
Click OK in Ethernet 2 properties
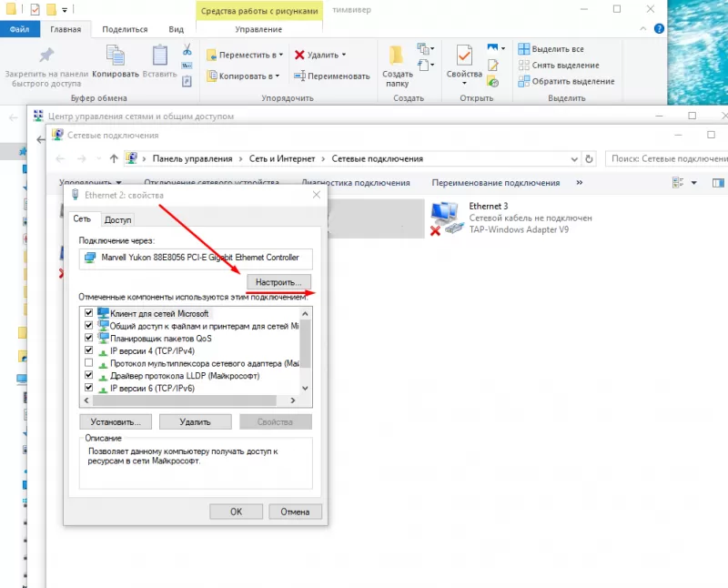pyautogui.click(x=236, y=512)
